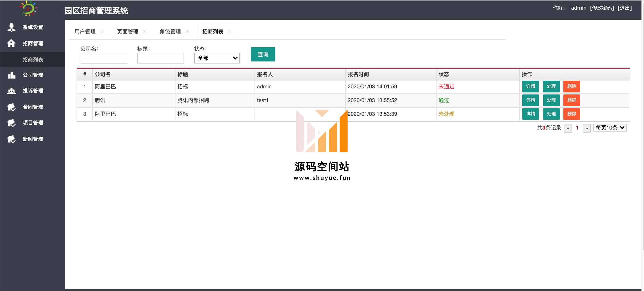Click the 公司管理 bar chart icon
644x291 pixels.
click(12, 75)
